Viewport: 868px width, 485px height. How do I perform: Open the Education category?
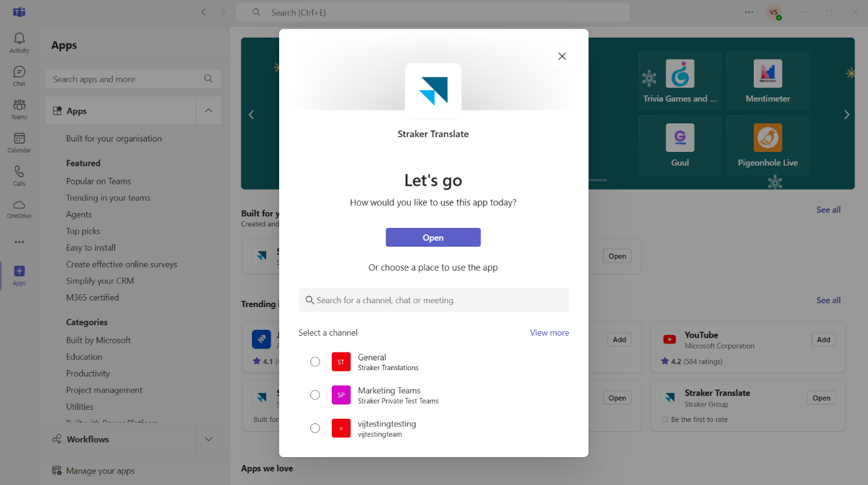[84, 356]
